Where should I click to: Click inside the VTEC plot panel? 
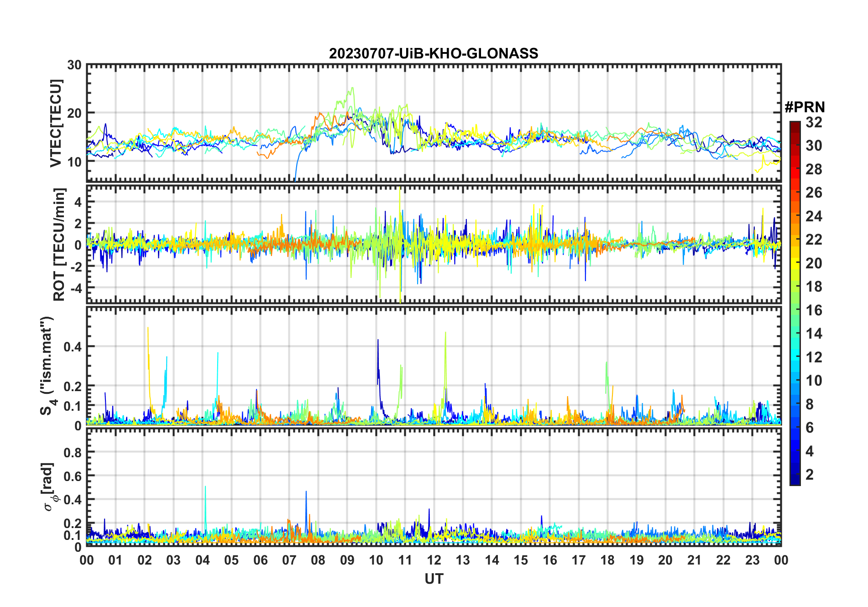tap(434, 123)
